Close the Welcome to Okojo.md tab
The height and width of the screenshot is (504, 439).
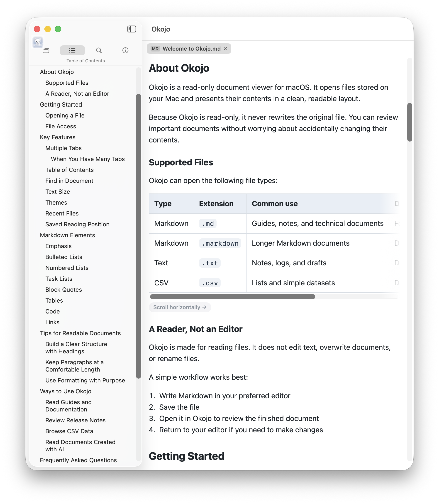225,49
